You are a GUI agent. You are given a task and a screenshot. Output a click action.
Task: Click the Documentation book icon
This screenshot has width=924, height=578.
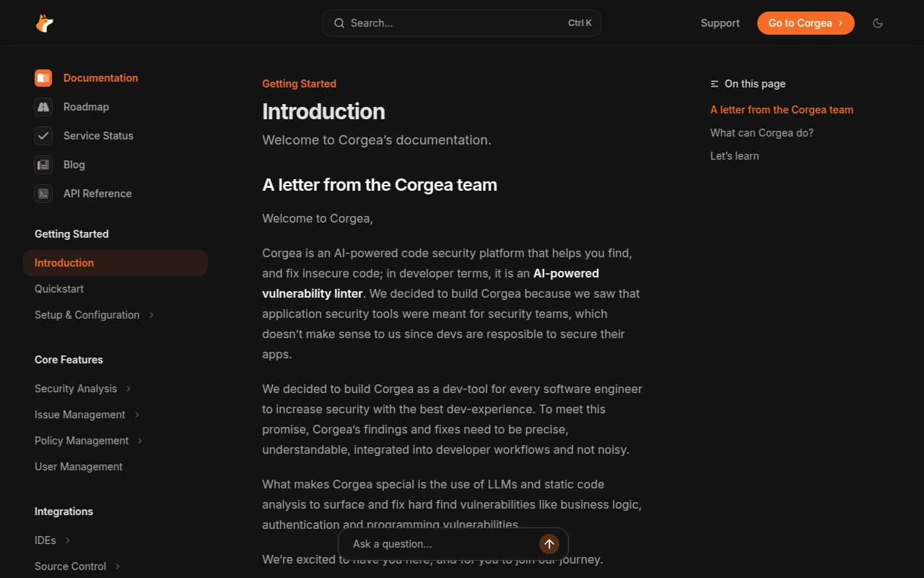click(43, 78)
